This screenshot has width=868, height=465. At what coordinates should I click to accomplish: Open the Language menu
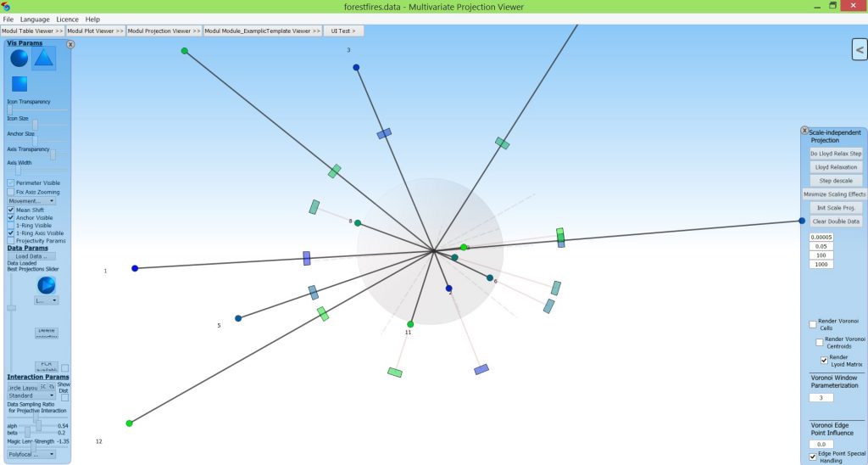(x=35, y=19)
